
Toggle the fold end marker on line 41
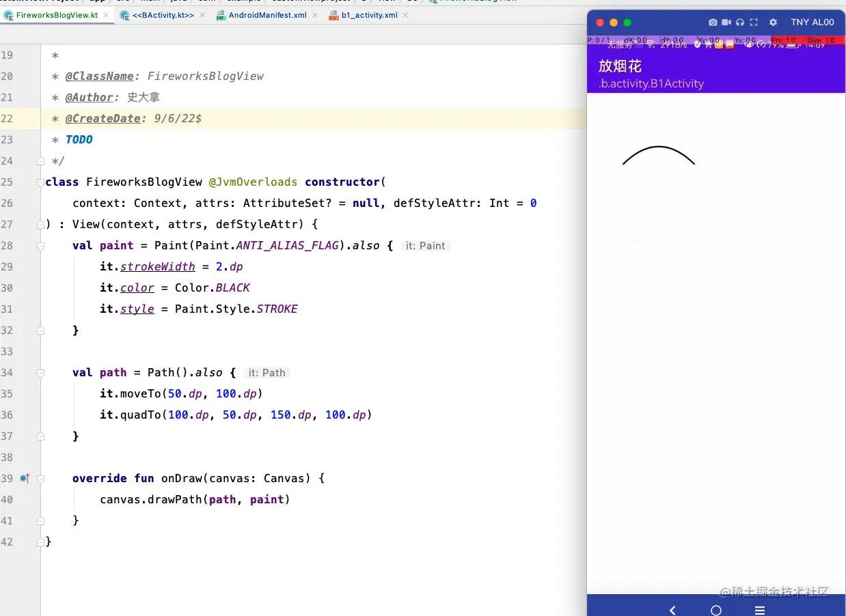click(40, 520)
